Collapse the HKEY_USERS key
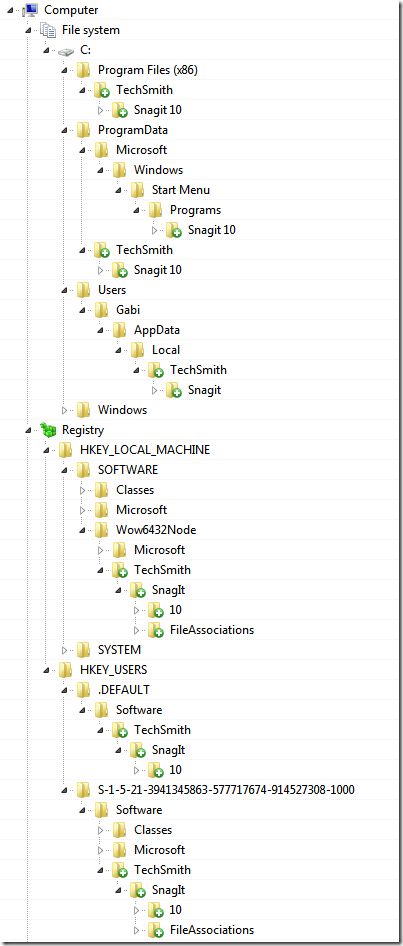 pyautogui.click(x=47, y=671)
